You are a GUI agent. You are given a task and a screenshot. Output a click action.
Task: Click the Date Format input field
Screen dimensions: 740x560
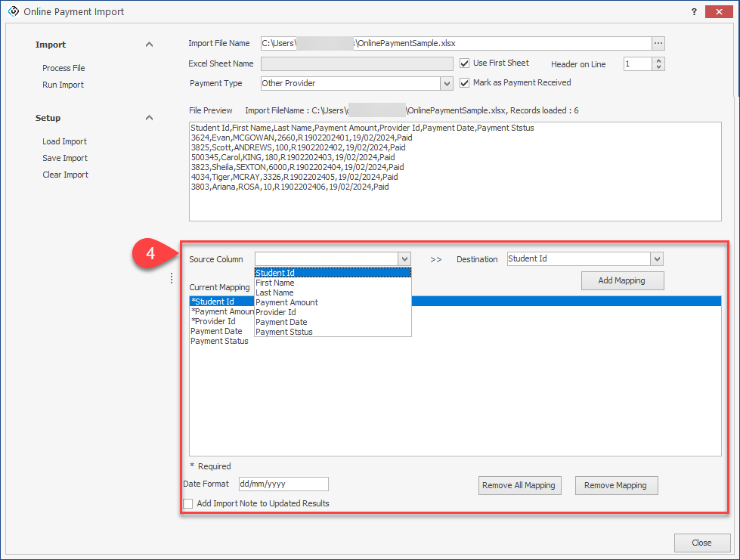[x=283, y=484]
